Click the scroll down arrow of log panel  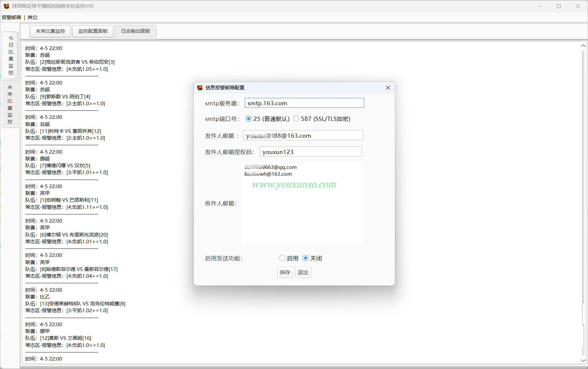pos(583,361)
